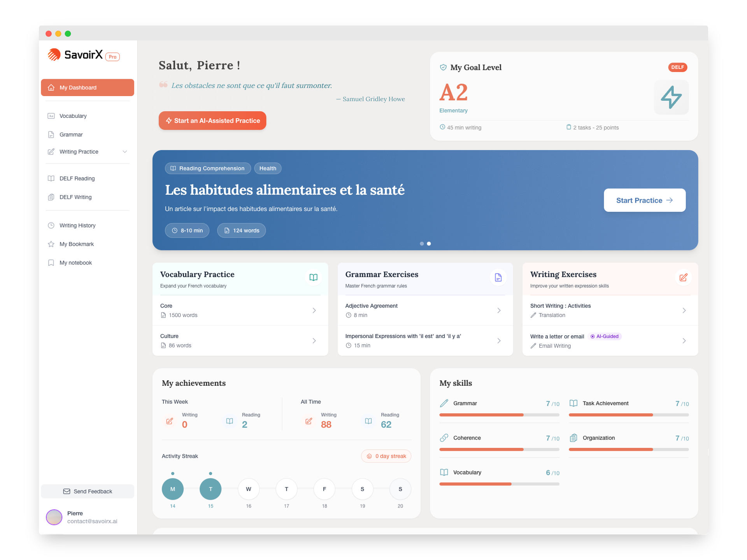Click the DELF Reading book icon
The height and width of the screenshot is (560, 747).
[x=51, y=178]
